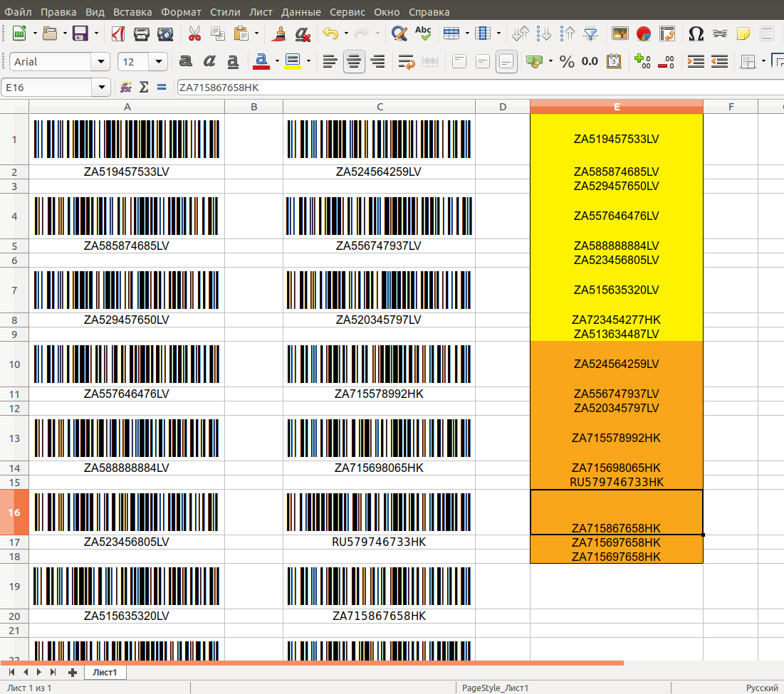784x694 pixels.
Task: Cut selection with the scissors icon
Action: [194, 33]
